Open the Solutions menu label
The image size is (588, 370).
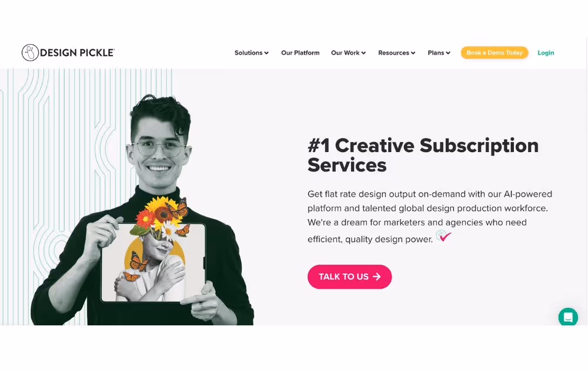tap(248, 53)
